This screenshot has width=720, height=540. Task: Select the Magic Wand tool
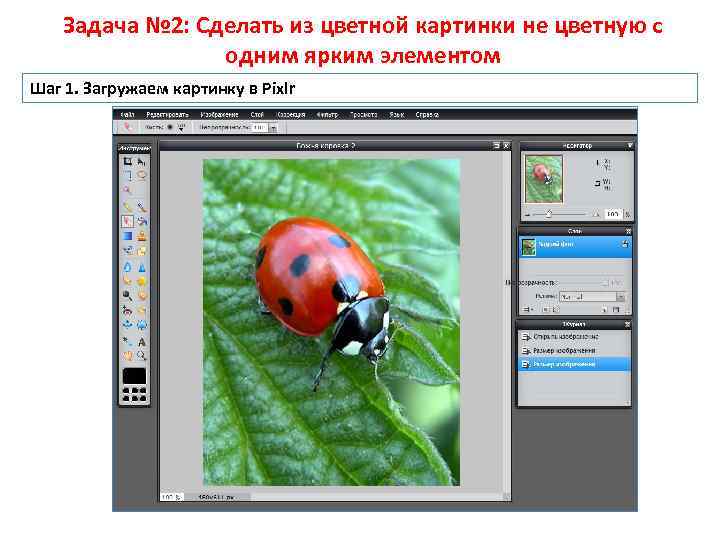pyautogui.click(x=127, y=190)
